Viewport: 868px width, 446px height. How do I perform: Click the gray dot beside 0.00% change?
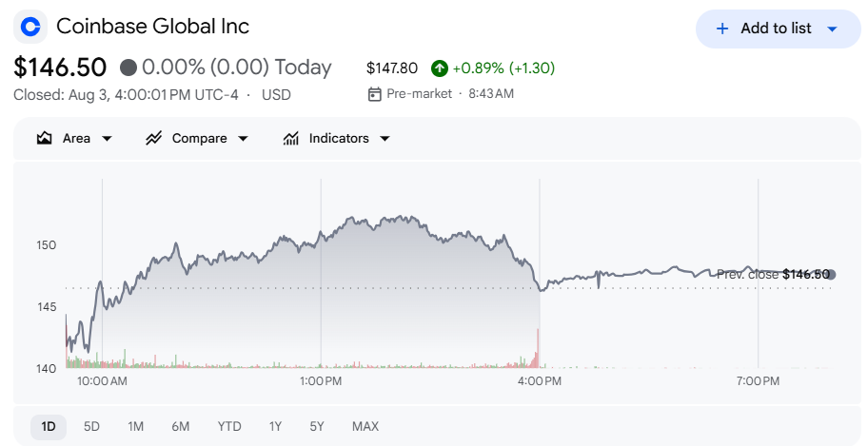coord(128,68)
